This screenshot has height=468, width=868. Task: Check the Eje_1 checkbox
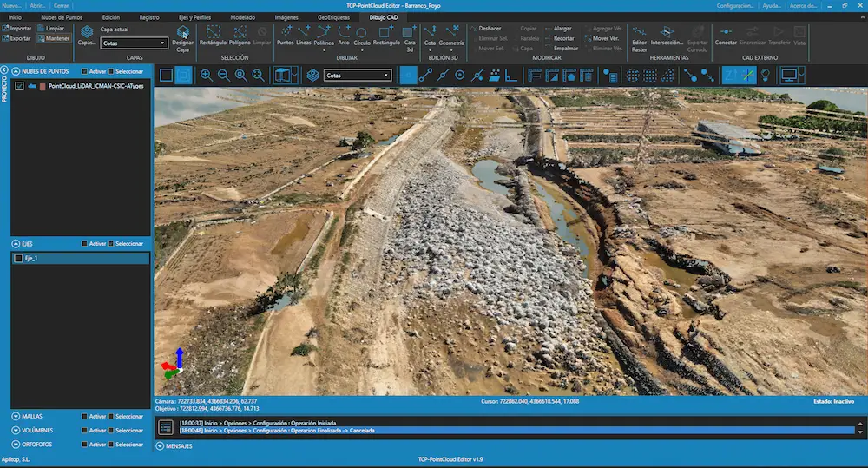19,258
